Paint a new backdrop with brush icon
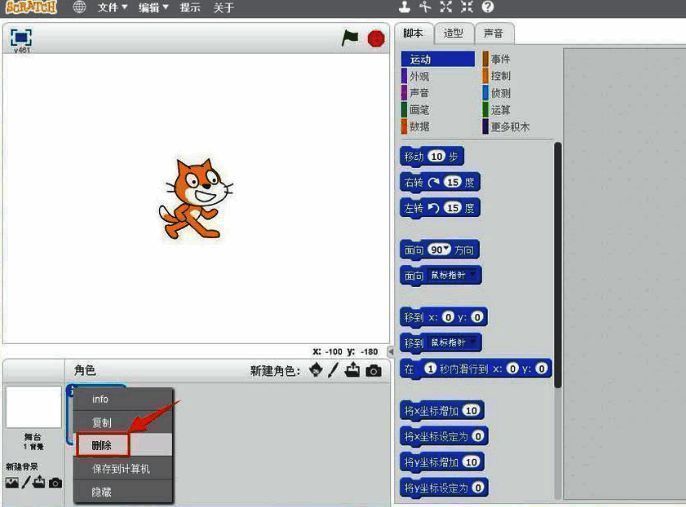This screenshot has width=686, height=507. (x=26, y=483)
